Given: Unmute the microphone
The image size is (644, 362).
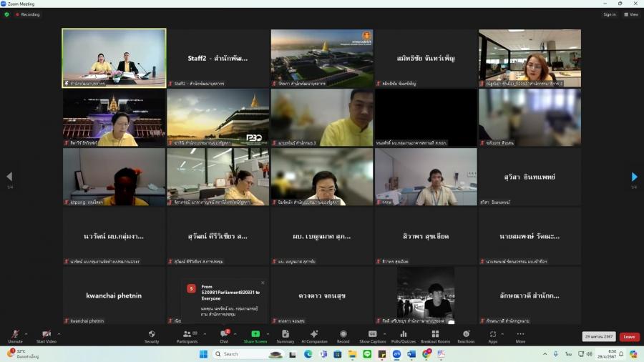Looking at the screenshot, I should [15, 336].
